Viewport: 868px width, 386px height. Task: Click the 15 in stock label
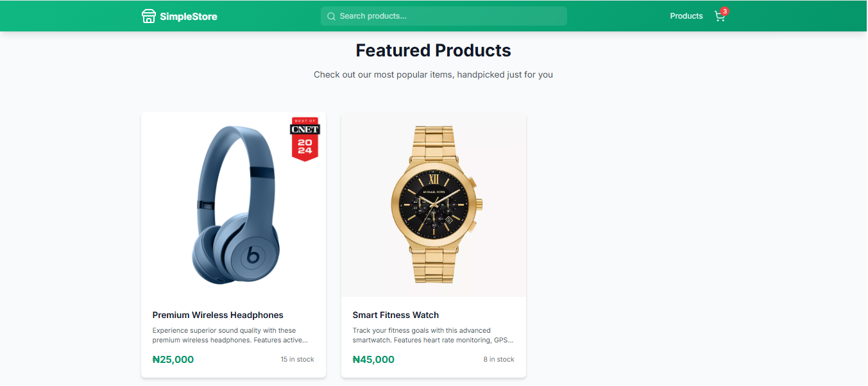pos(297,359)
